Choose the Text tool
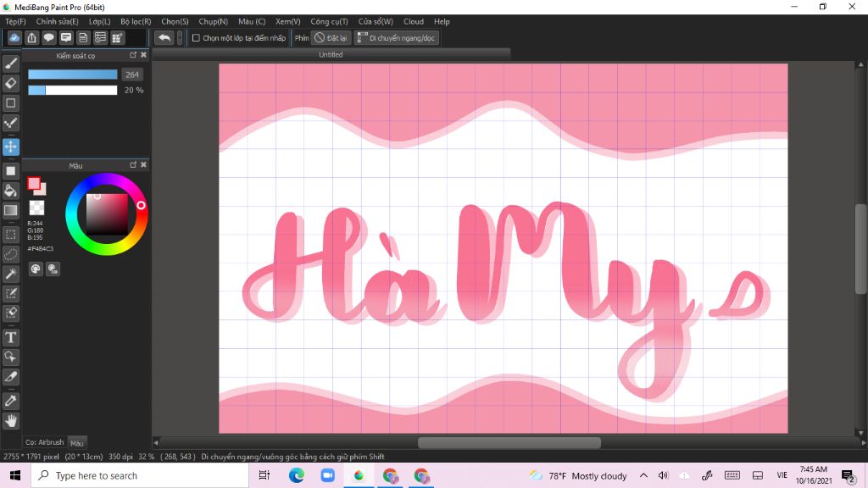Image resolution: width=868 pixels, height=488 pixels. 11,337
